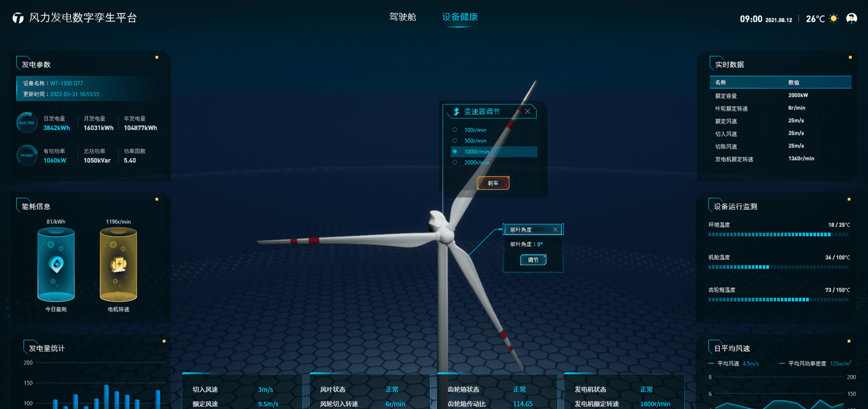Toggle the yellow marker on 实时数据 panel

point(850,57)
